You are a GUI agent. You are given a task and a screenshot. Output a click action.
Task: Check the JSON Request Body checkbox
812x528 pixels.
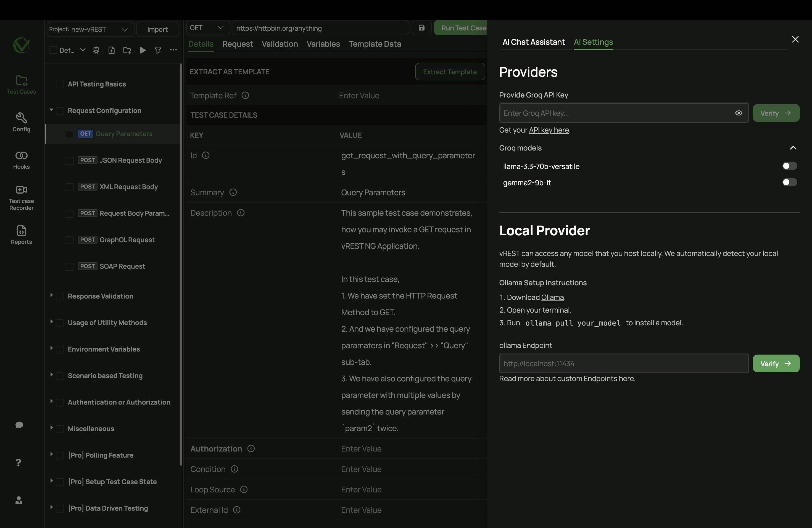tap(70, 161)
